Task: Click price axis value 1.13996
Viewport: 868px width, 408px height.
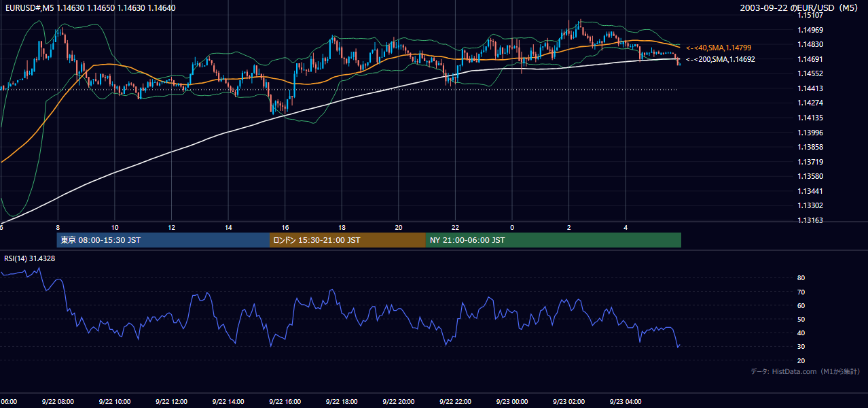Action: point(811,133)
